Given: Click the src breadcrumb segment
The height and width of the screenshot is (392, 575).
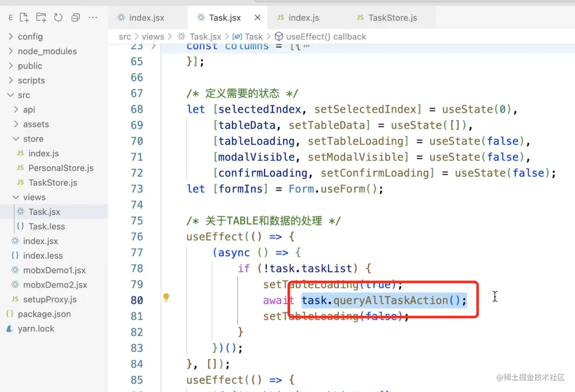Looking at the screenshot, I should (x=125, y=37).
